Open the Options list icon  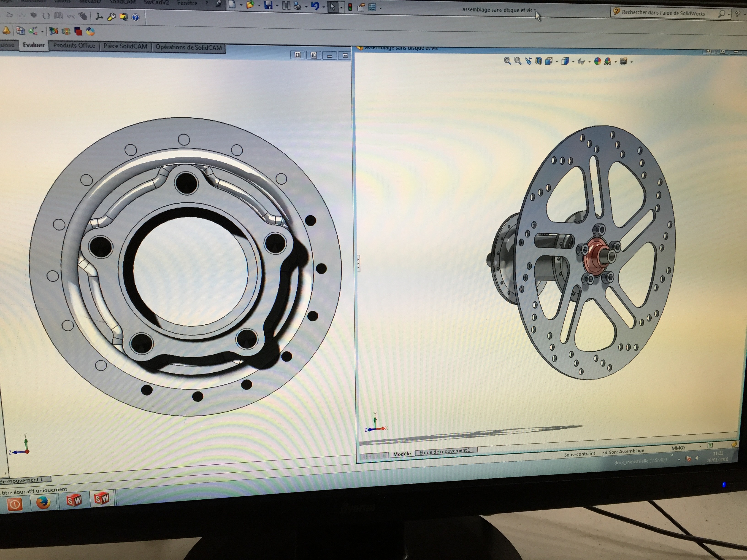pos(372,7)
